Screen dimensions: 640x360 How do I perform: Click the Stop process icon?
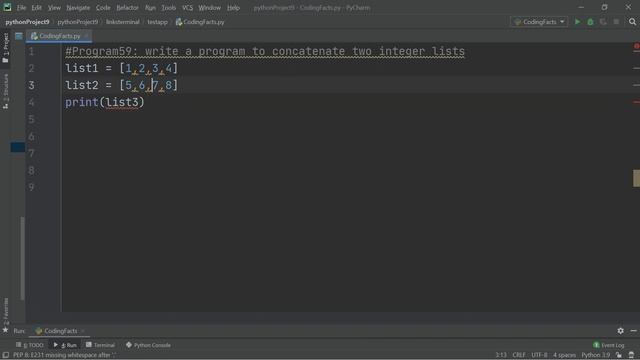pos(616,22)
